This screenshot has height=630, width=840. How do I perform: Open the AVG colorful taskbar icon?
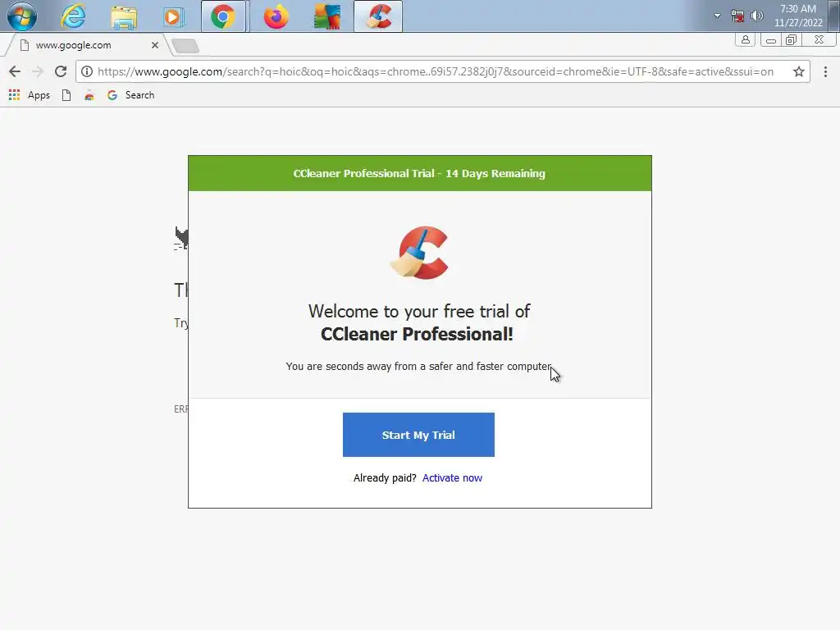327,16
